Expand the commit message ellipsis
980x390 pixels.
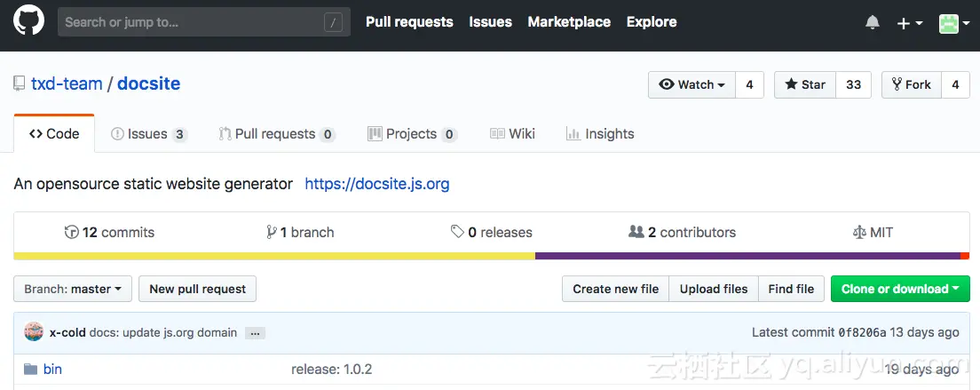(x=255, y=333)
